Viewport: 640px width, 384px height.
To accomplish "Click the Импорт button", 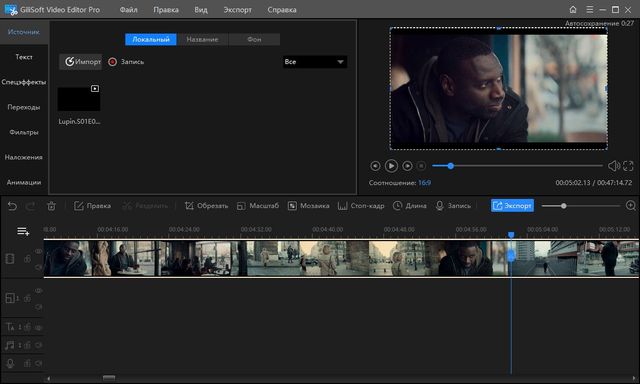I will (81, 62).
